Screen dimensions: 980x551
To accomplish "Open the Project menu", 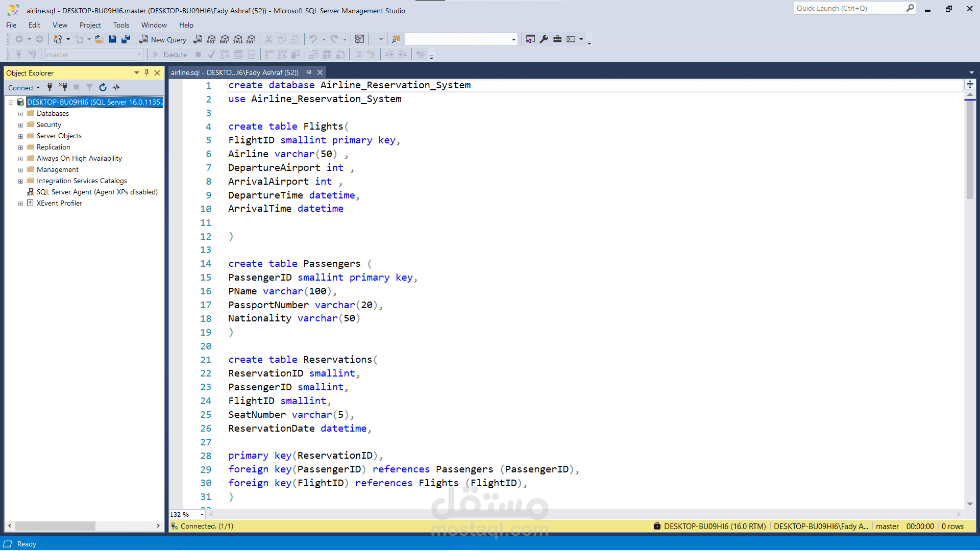I will [x=90, y=25].
